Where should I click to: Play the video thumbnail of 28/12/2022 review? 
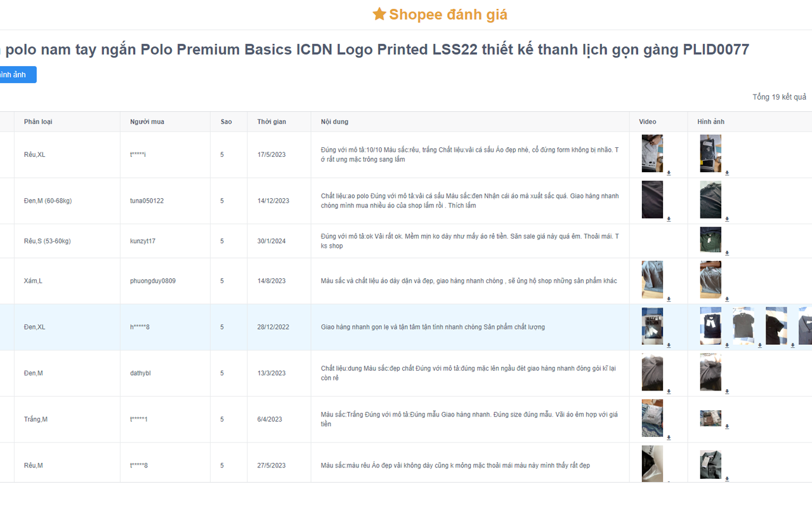click(x=652, y=326)
